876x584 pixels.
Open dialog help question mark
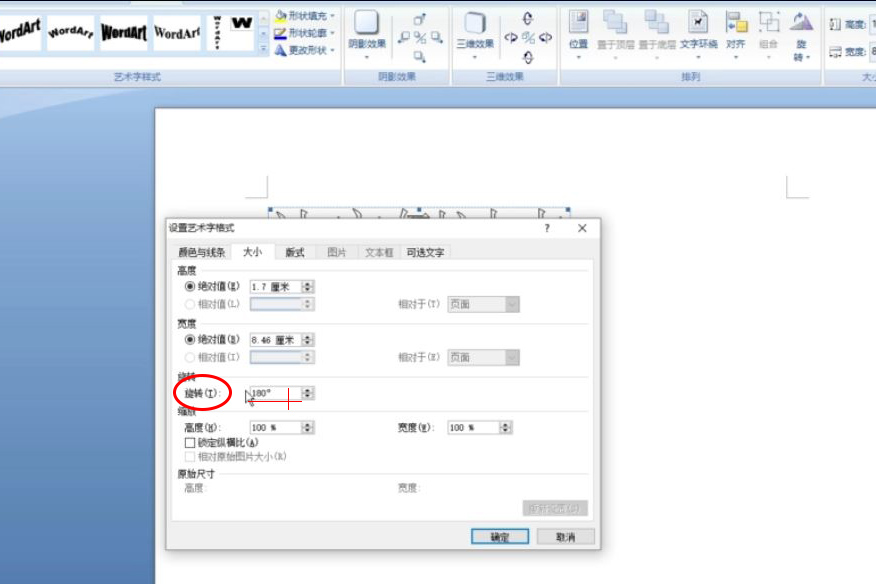[547, 228]
